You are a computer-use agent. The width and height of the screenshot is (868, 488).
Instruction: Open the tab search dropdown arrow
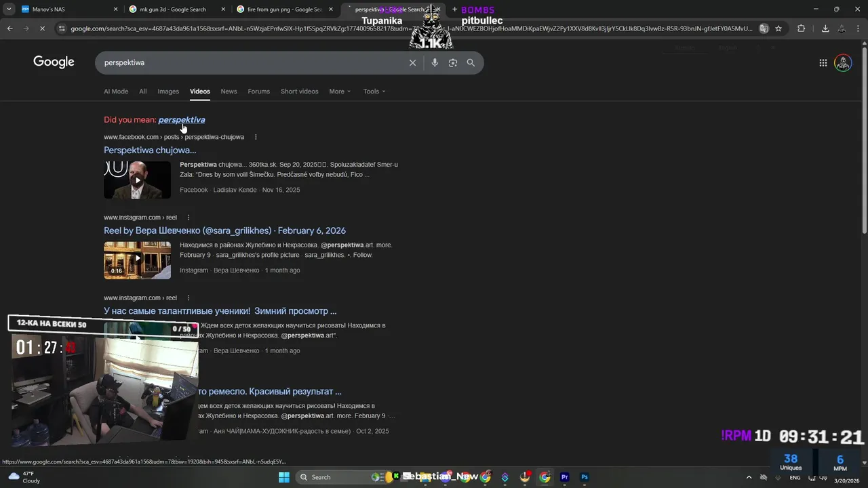click(x=9, y=9)
